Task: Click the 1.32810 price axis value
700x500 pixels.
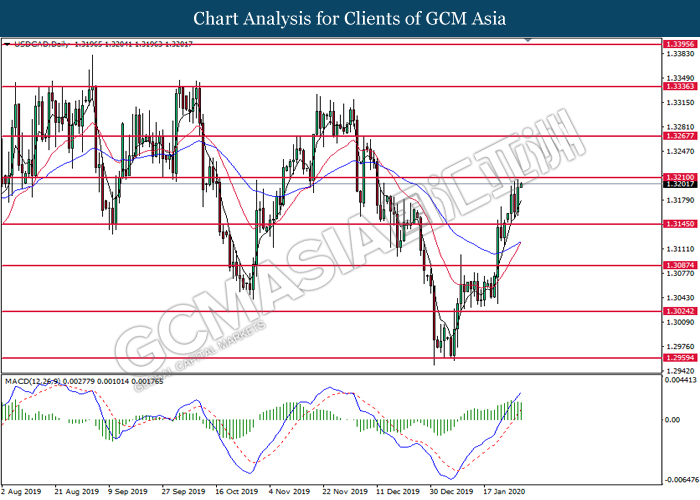Action: (680, 128)
